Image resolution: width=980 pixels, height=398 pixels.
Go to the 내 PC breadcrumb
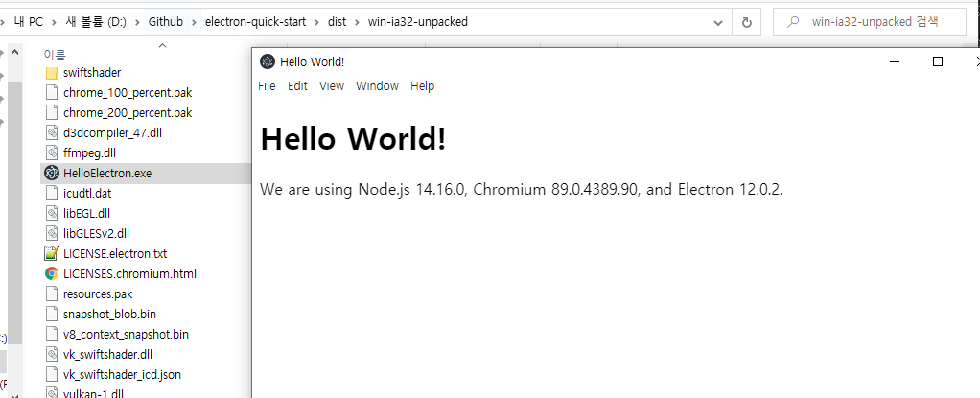tap(28, 22)
